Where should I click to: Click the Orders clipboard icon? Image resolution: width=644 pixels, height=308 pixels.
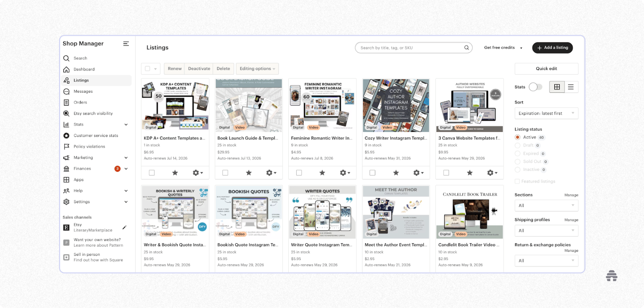point(66,102)
